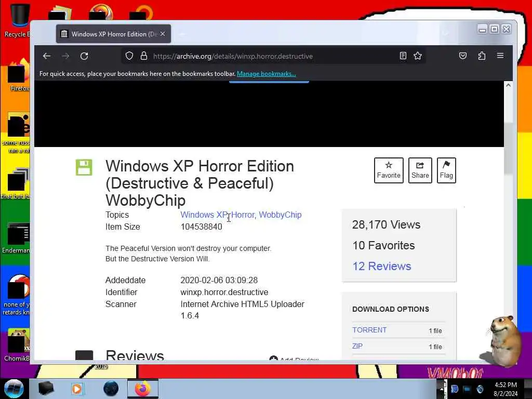Screen dimensions: 532x399
Task: Open the Firefox hamburger menu
Action: pos(500,55)
